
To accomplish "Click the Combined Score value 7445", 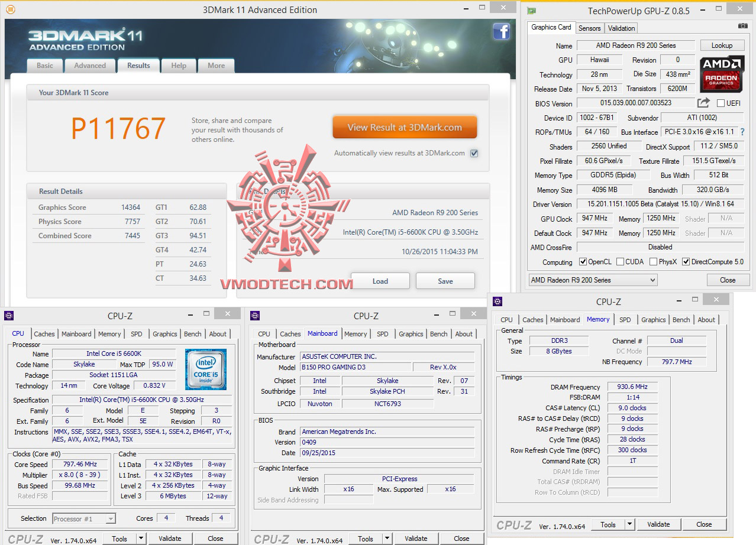I will coord(133,236).
